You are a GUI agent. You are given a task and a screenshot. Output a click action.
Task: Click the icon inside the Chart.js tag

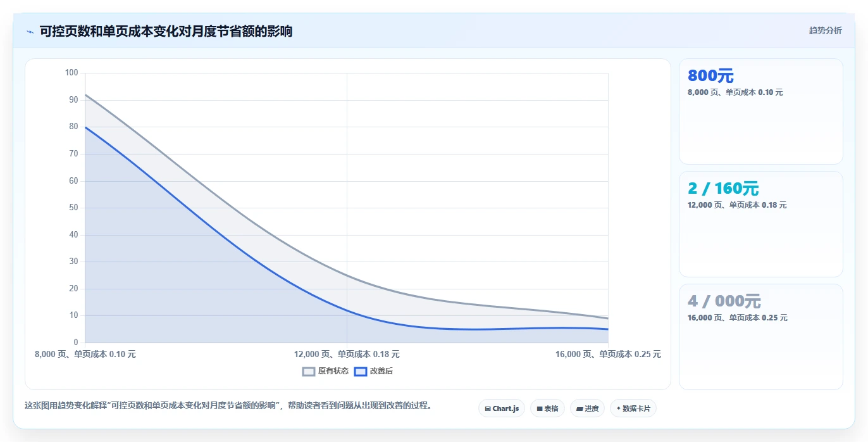(488, 409)
